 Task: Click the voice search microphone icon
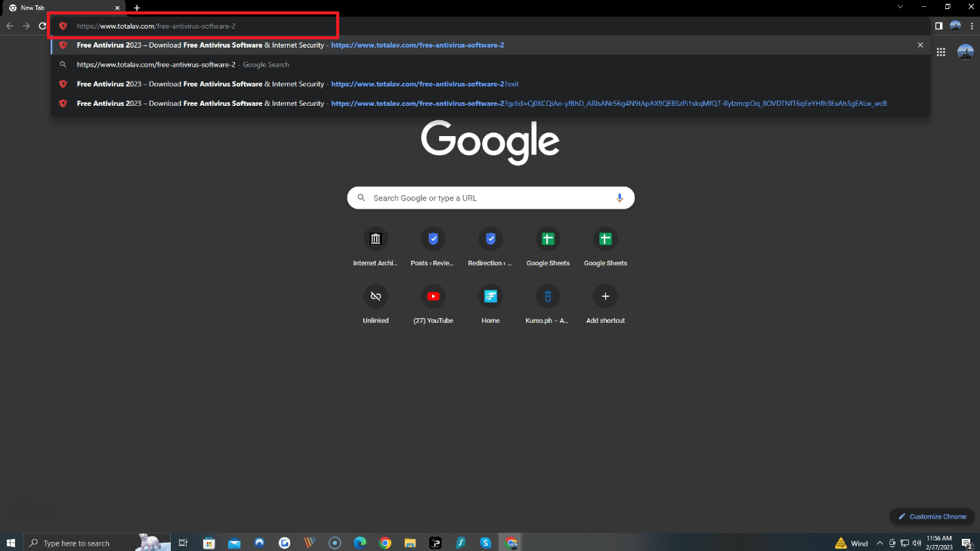coord(620,198)
